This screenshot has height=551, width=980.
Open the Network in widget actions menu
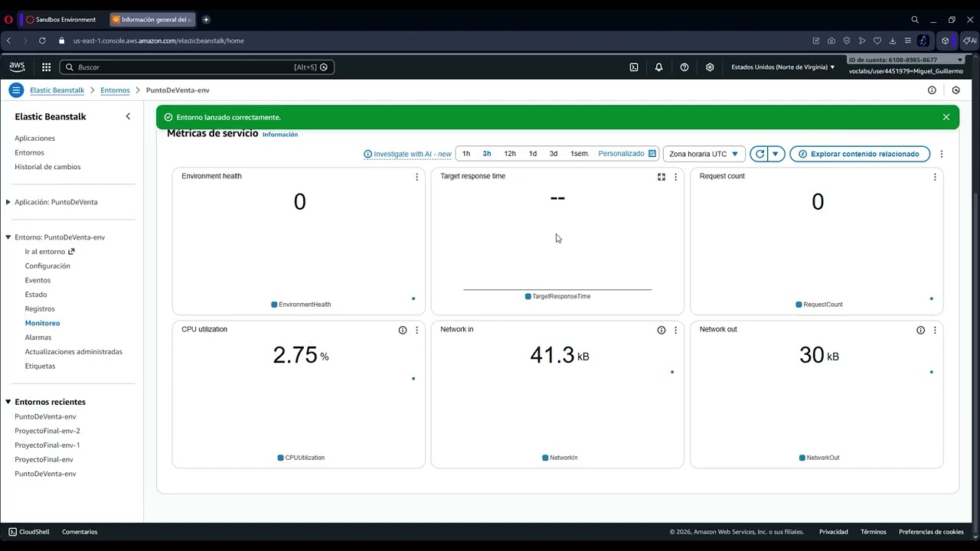(675, 330)
